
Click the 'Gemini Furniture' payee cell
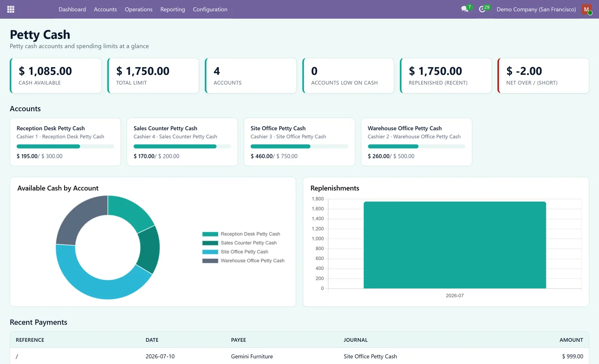(x=252, y=356)
